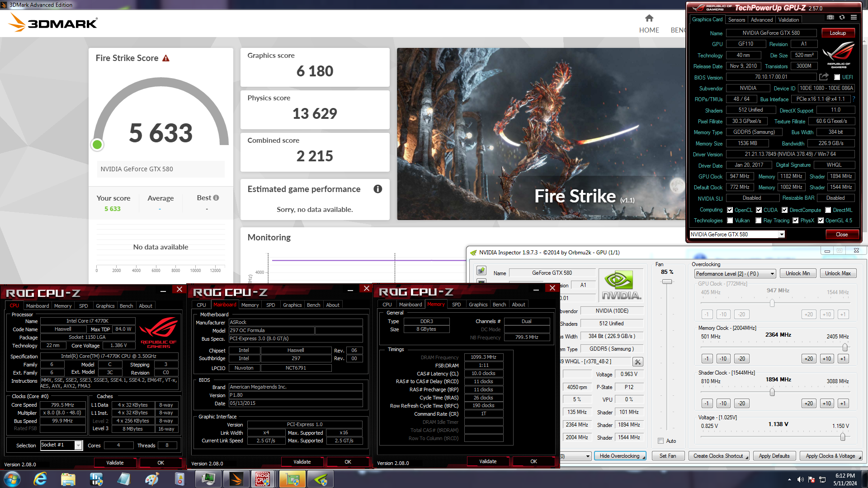Click Validate in Memory CPU-Z window
868x488 pixels.
[488, 461]
